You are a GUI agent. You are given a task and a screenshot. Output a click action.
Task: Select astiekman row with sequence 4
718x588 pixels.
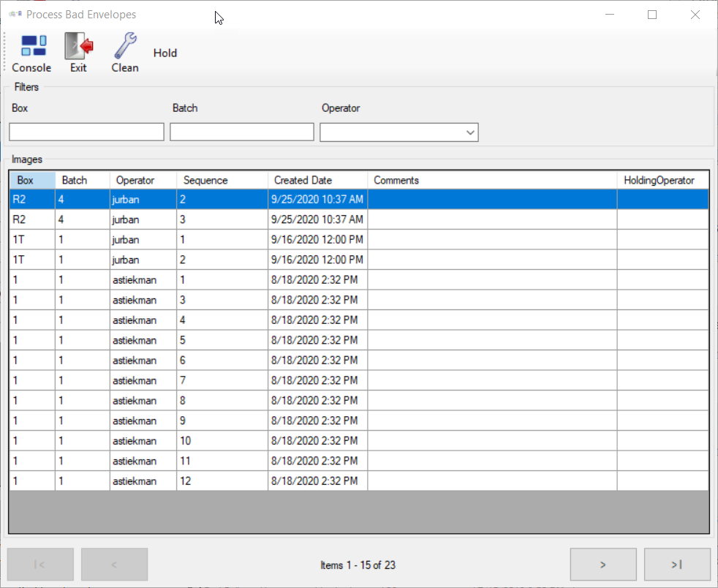pyautogui.click(x=359, y=320)
